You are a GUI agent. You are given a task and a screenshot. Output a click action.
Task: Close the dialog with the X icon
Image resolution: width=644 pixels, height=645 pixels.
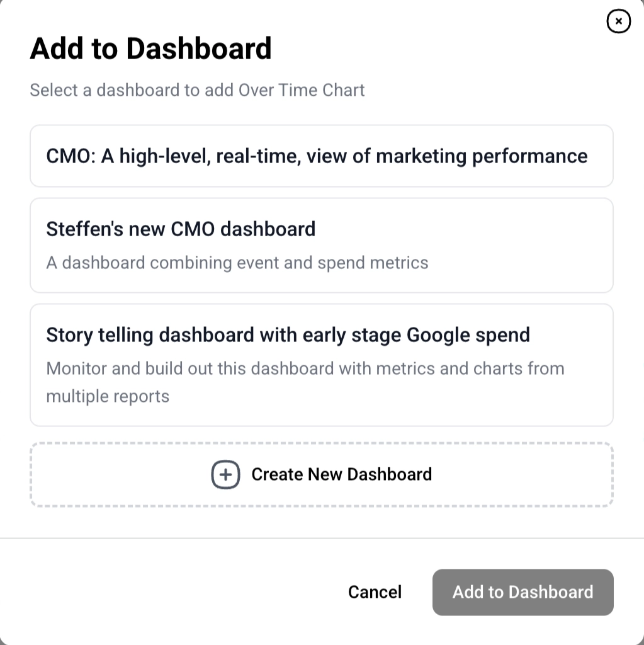pos(618,21)
